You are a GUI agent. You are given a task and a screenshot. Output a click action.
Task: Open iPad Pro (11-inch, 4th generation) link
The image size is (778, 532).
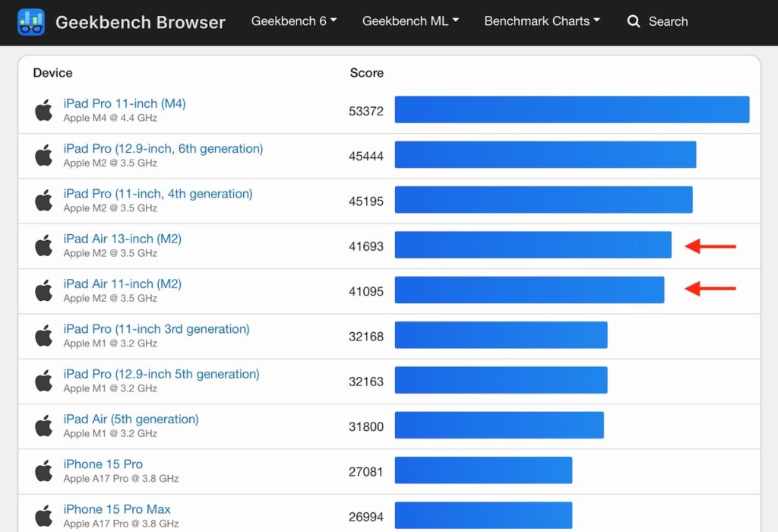pyautogui.click(x=158, y=194)
